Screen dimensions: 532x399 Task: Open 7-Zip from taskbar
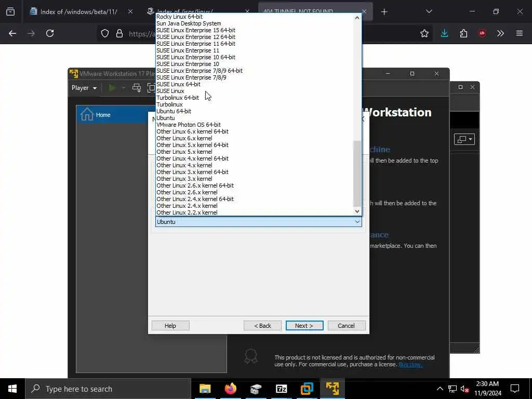(281, 389)
